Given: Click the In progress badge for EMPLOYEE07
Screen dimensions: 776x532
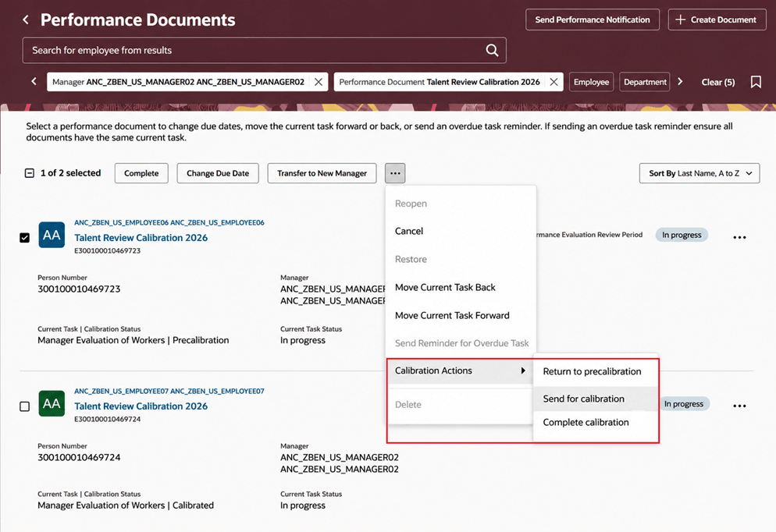Looking at the screenshot, I should tap(683, 404).
